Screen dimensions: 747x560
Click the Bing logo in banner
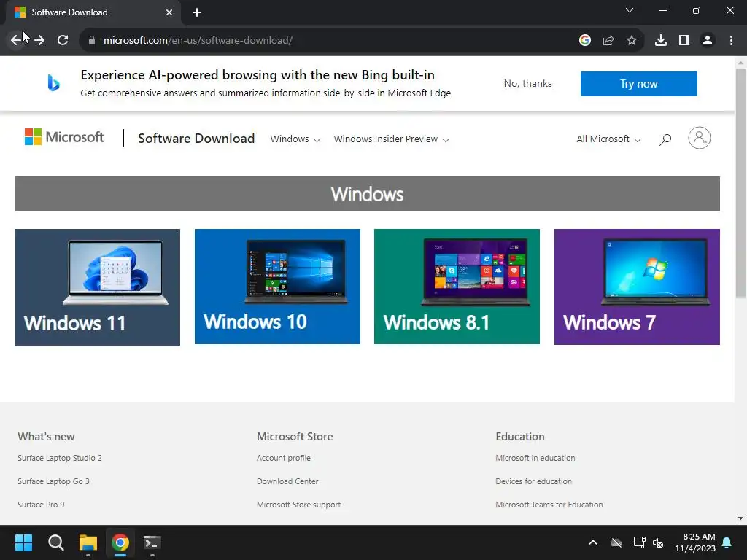point(53,83)
